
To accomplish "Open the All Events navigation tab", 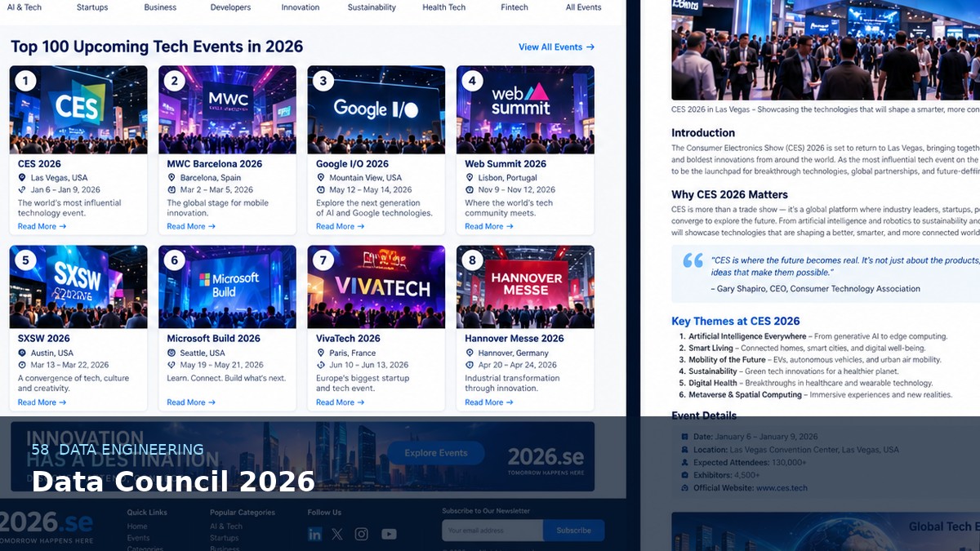I will 583,7.
